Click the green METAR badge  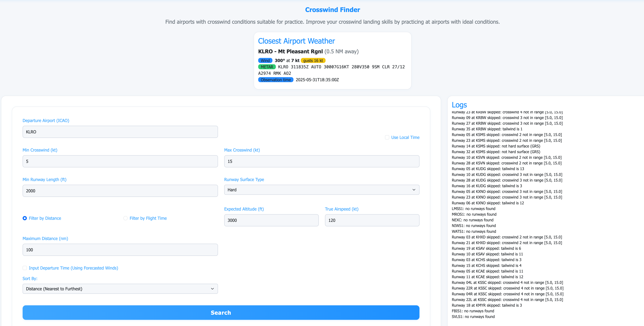tap(267, 67)
